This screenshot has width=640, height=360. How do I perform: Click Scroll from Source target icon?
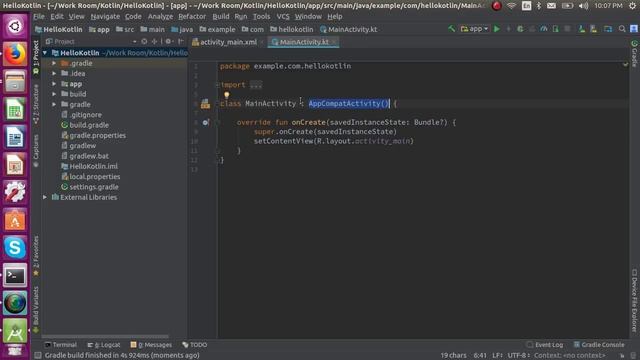pos(144,42)
